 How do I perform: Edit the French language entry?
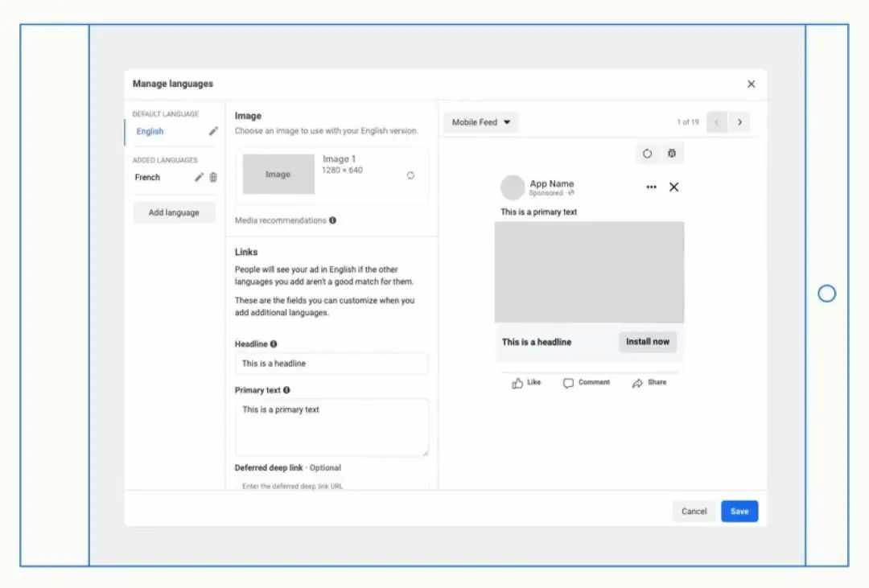(199, 177)
